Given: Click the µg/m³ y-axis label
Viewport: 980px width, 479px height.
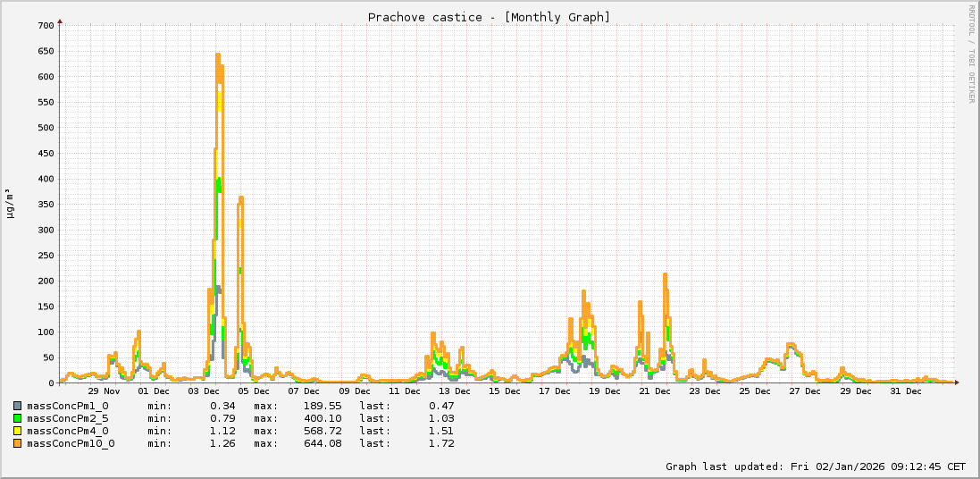Looking at the screenshot, I should tap(9, 203).
